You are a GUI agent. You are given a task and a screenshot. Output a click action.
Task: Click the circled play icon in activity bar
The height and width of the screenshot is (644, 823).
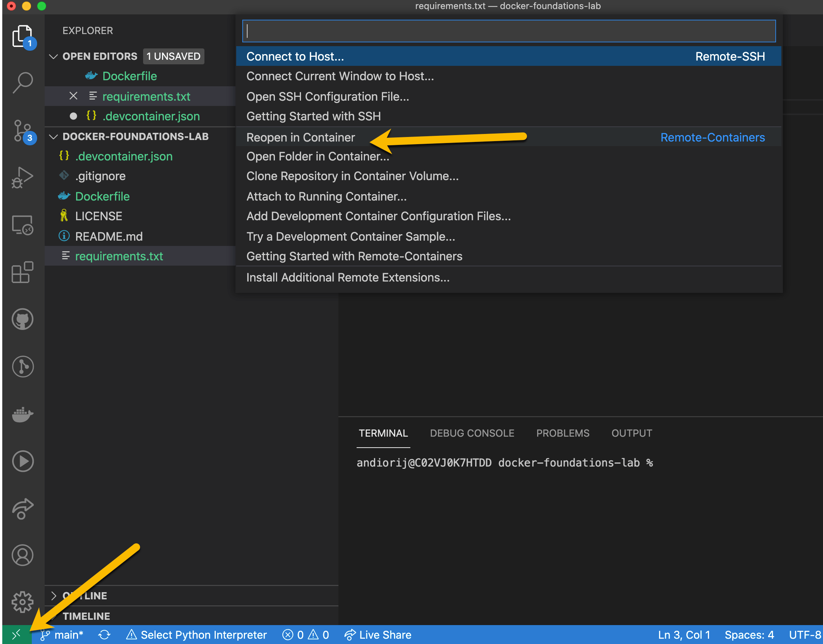(x=23, y=461)
